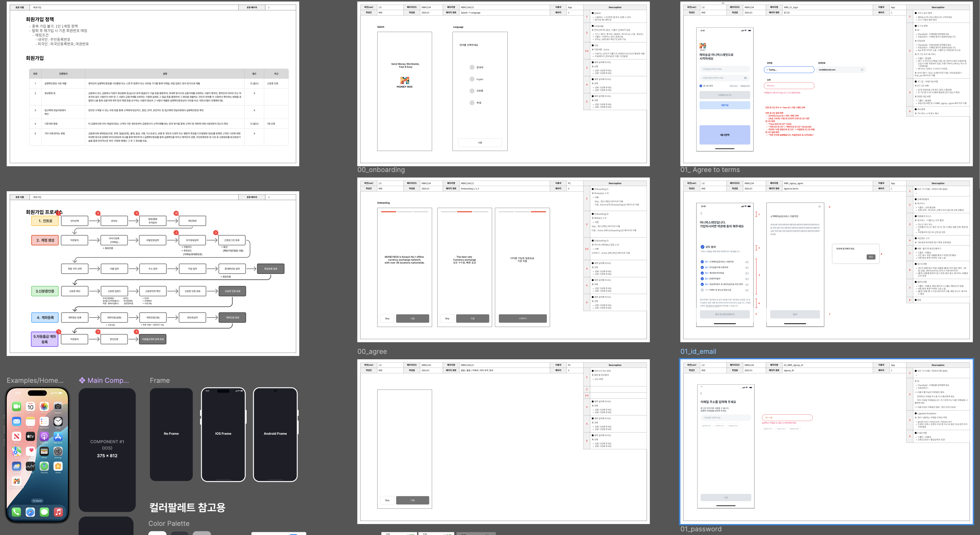Click the Wallet app icon

(x=44, y=451)
